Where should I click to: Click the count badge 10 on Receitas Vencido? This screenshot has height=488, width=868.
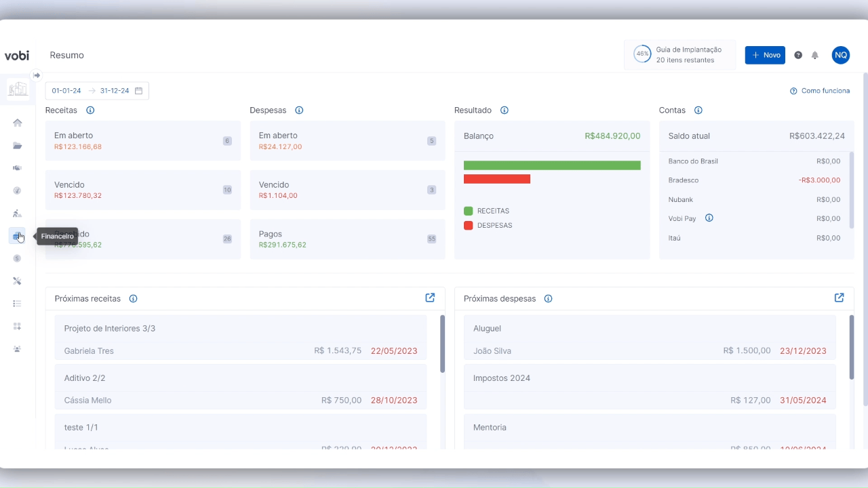point(227,190)
